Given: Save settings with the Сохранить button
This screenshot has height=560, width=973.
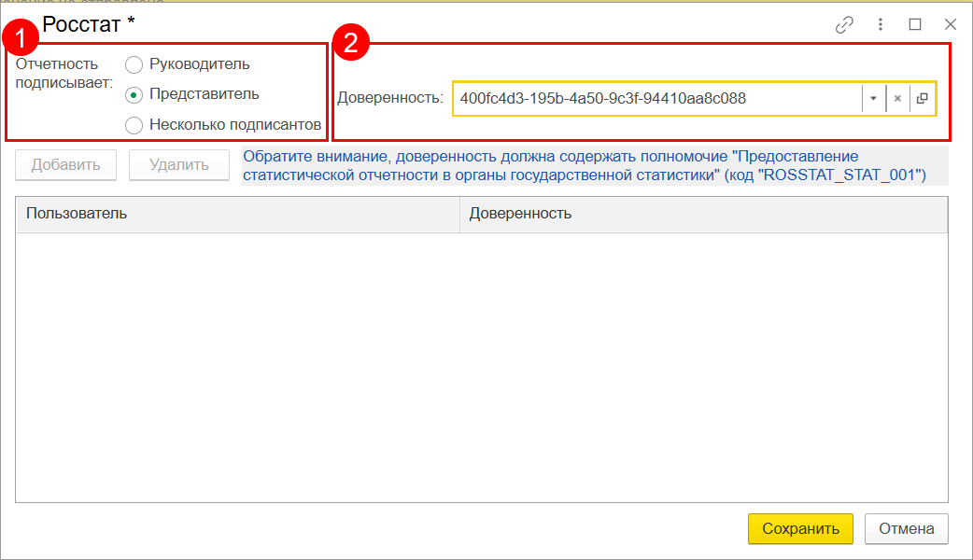Looking at the screenshot, I should 800,528.
